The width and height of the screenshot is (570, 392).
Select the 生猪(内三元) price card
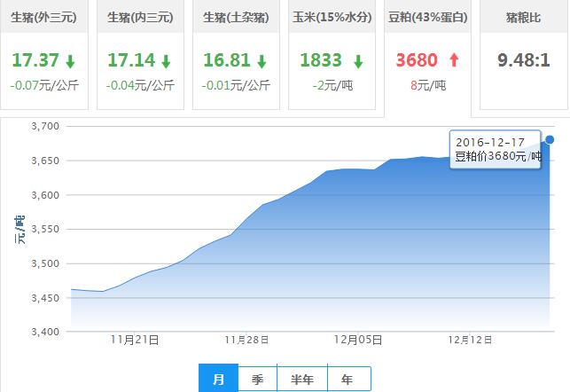click(x=140, y=55)
